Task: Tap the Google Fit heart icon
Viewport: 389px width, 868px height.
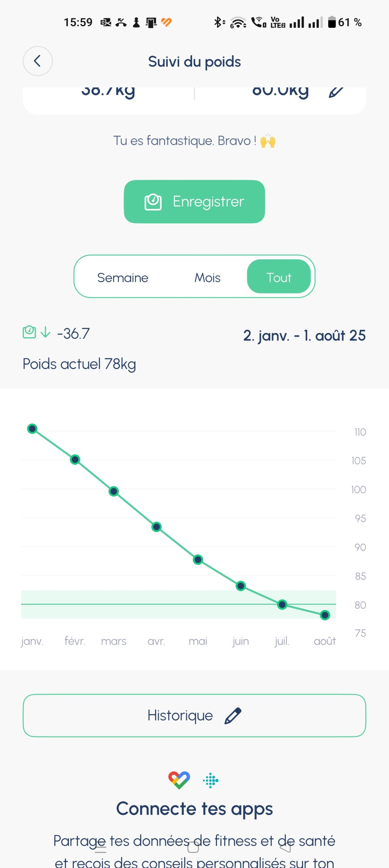Action: tap(179, 780)
